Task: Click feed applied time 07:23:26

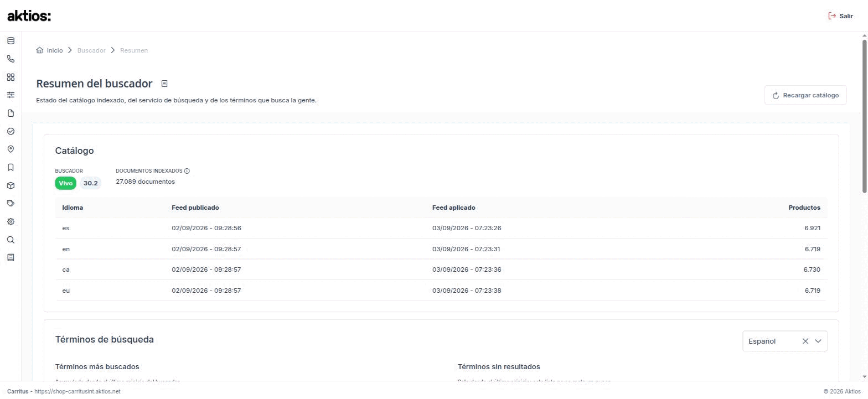Action: pos(467,228)
